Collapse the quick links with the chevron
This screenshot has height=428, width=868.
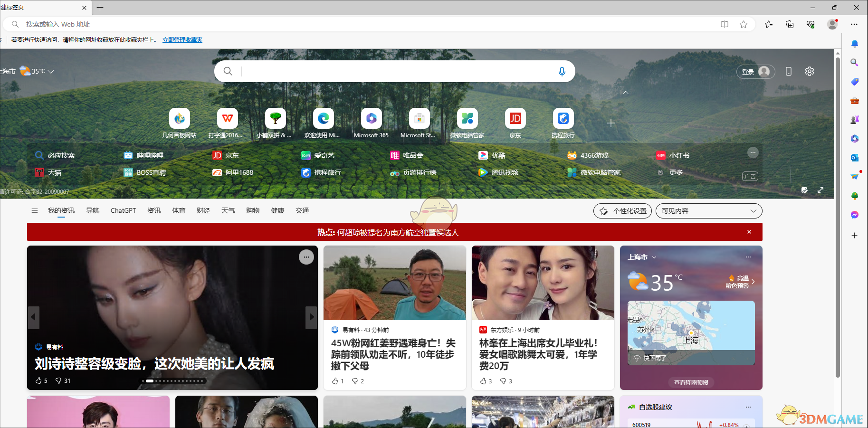pos(626,93)
